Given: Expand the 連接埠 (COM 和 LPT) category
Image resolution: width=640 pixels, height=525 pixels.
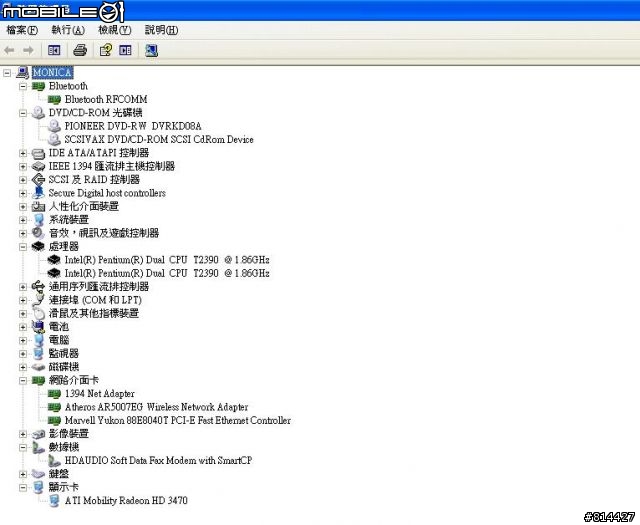Looking at the screenshot, I should pyautogui.click(x=23, y=300).
